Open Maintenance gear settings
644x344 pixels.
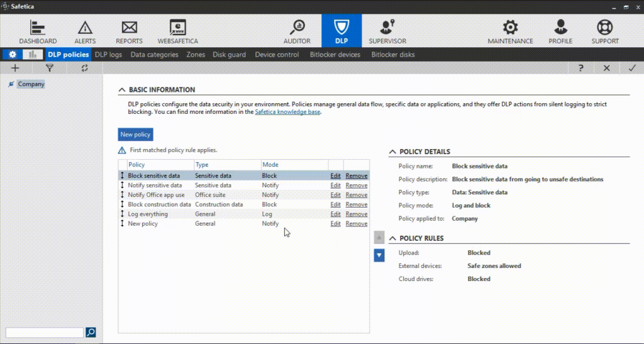point(510,31)
